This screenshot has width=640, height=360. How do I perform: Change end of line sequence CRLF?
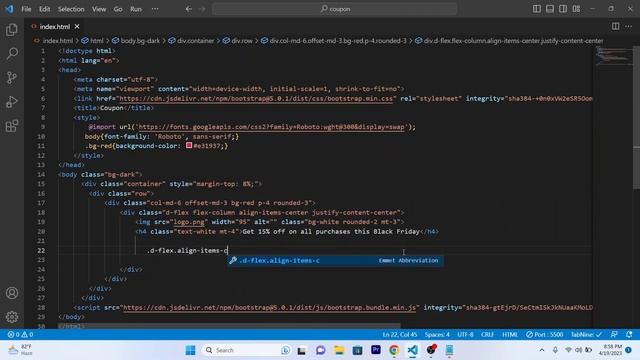click(x=487, y=334)
